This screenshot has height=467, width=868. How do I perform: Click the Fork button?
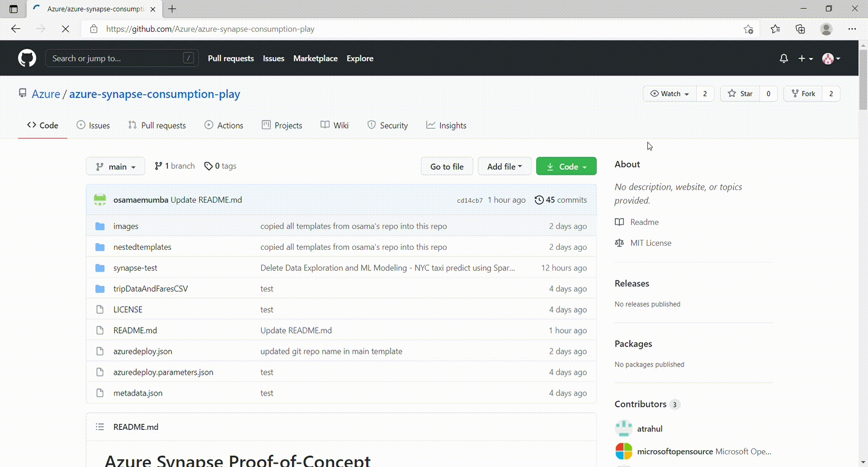(803, 94)
